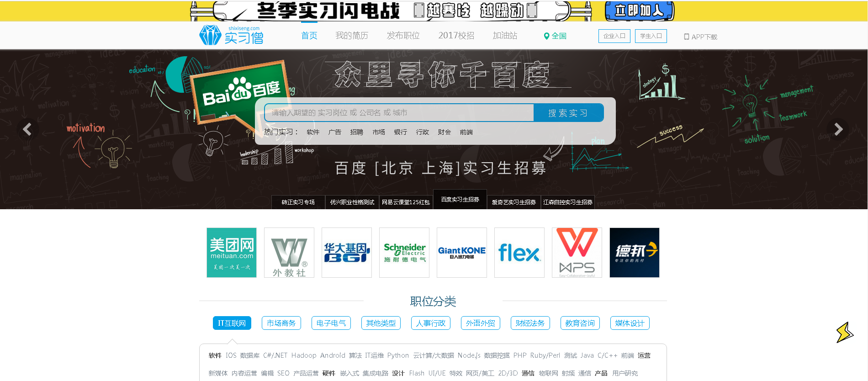Select the 媒体设计 category tab
This screenshot has width=868, height=381.
(x=630, y=323)
